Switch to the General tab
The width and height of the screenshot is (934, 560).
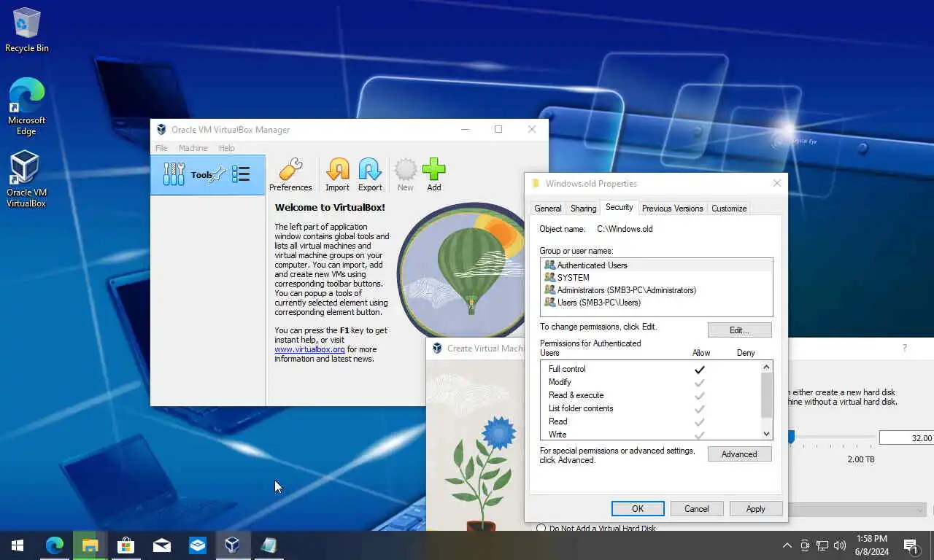(547, 209)
